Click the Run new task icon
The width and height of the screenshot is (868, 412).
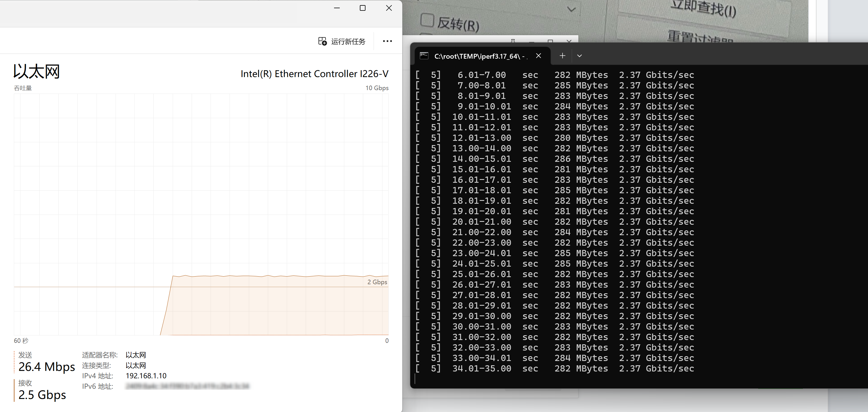click(x=322, y=41)
